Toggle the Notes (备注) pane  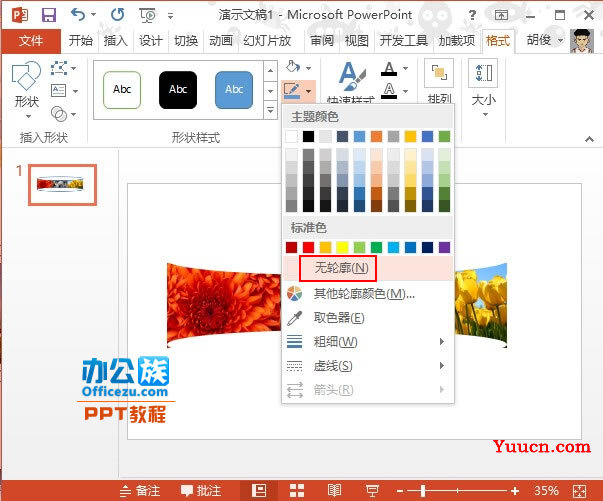[140, 491]
